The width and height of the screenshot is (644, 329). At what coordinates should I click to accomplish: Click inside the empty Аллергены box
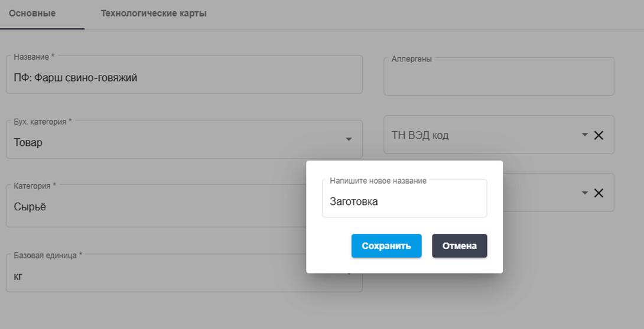click(498, 80)
